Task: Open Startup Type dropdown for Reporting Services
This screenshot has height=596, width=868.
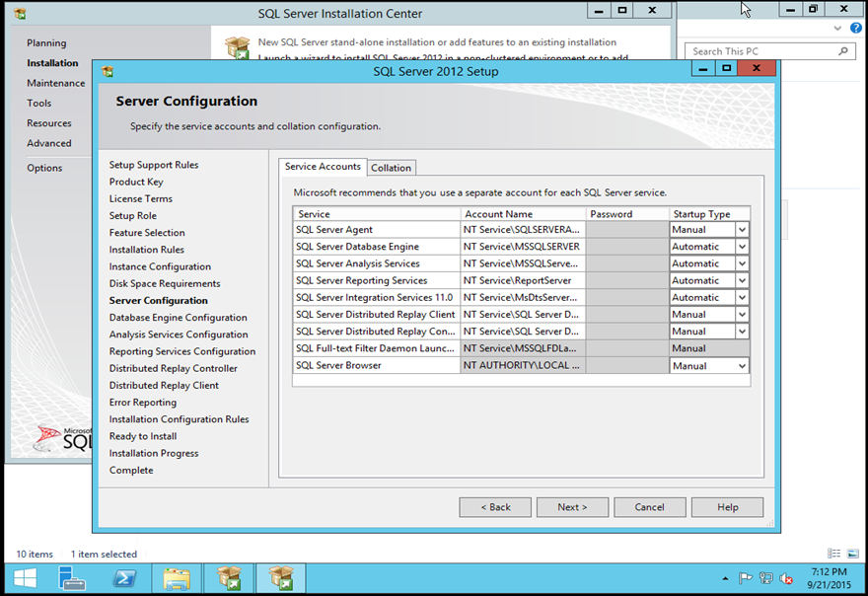Action: point(742,280)
